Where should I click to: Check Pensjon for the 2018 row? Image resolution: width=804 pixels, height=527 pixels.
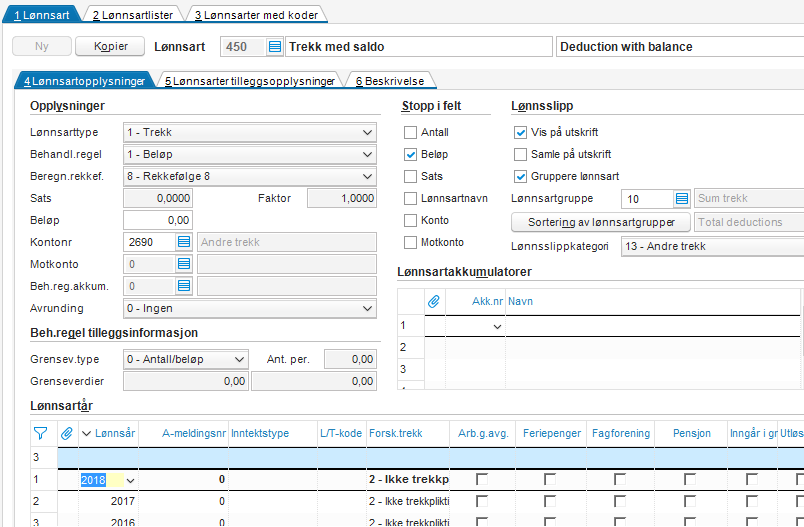coord(690,479)
